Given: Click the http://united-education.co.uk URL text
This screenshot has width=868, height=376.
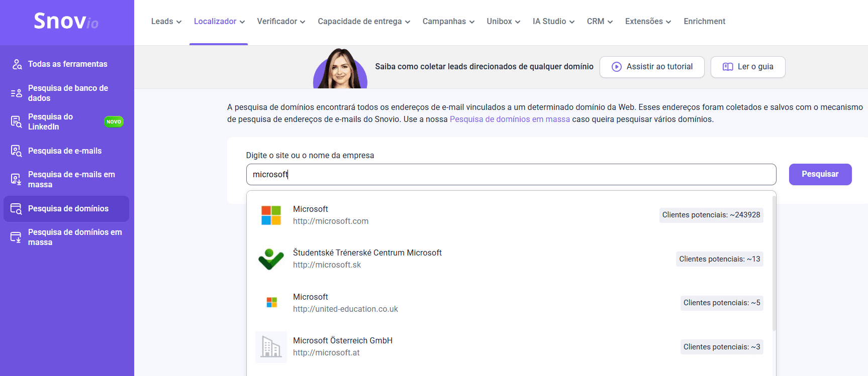Looking at the screenshot, I should (345, 309).
